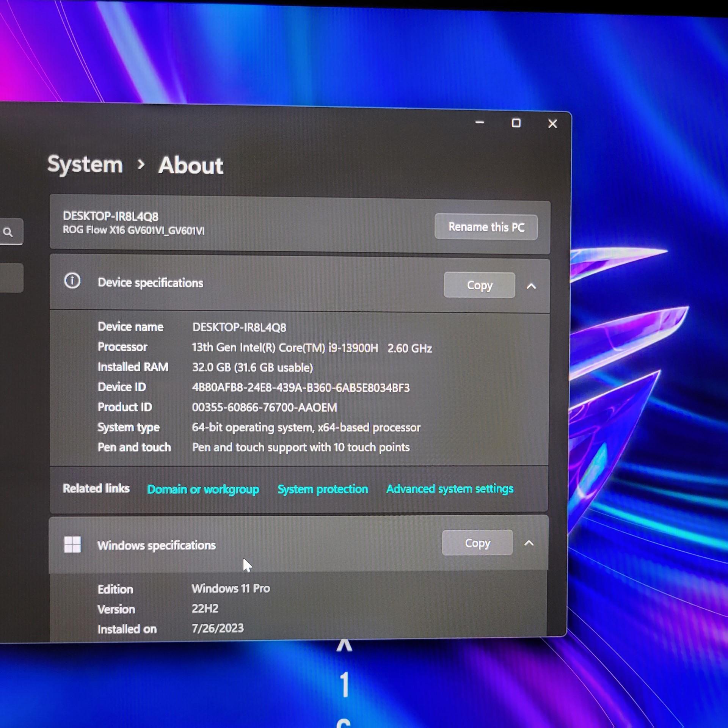Select Installed RAM value 32.0 GB
Screen dimensions: 728x728
[253, 367]
